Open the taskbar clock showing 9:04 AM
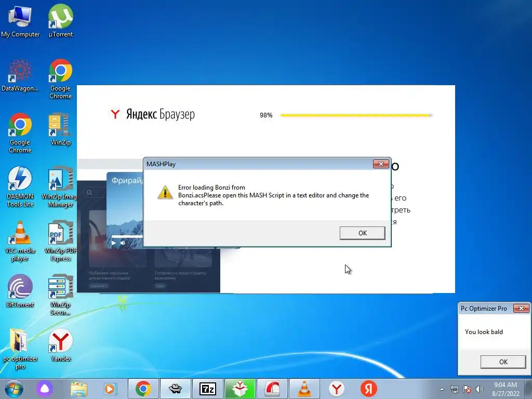This screenshot has width=532, height=399. click(x=506, y=389)
